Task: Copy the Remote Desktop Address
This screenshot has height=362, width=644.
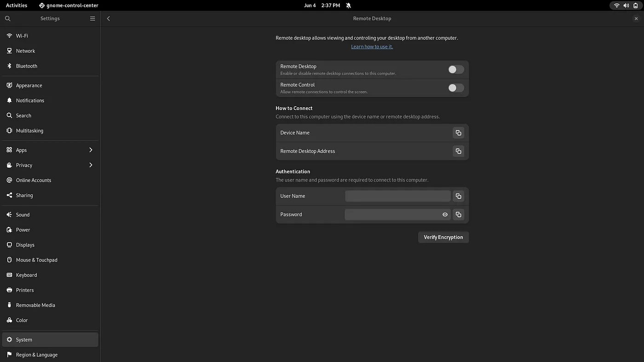Action: point(458,151)
